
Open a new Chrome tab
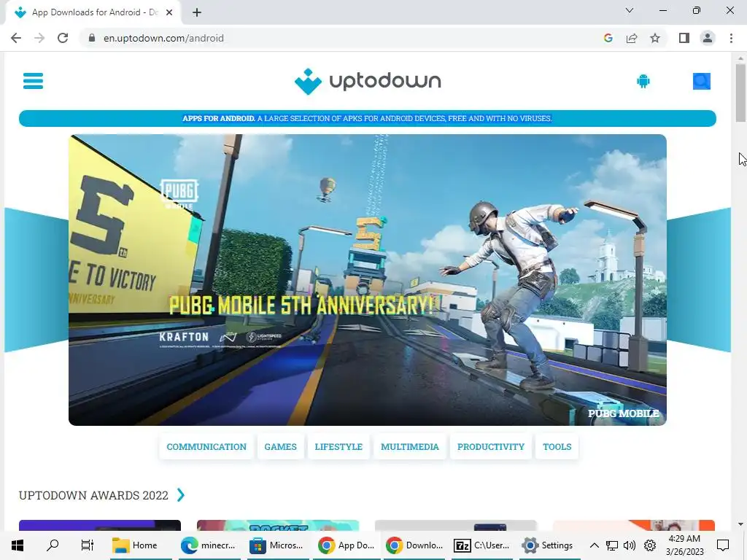coord(197,12)
